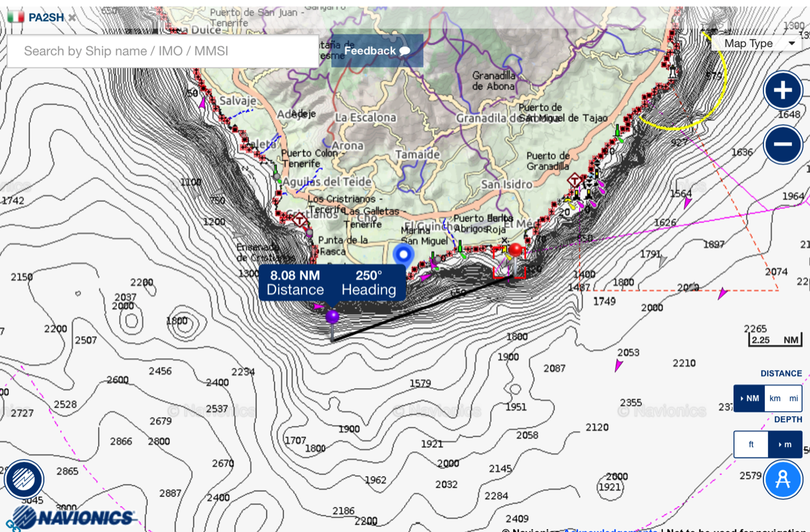Screen dimensions: 810x532
Task: Click the Marina San Miguel label
Action: [x=423, y=236]
